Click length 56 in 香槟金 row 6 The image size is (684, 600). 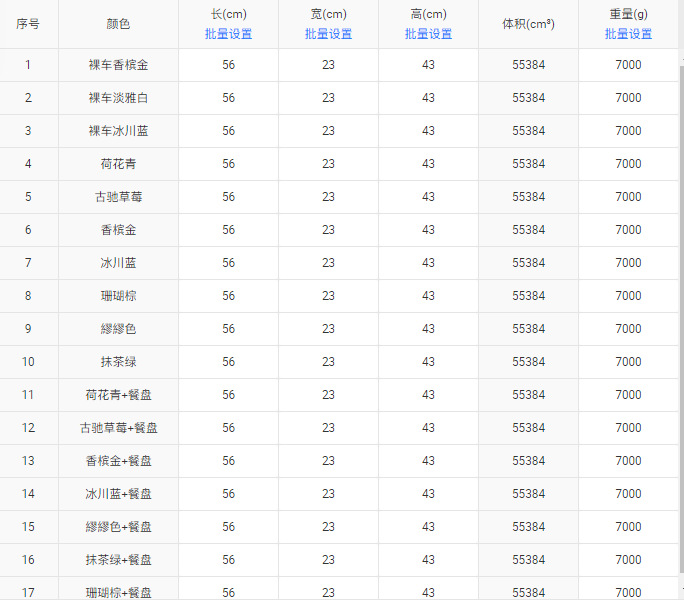coord(228,230)
